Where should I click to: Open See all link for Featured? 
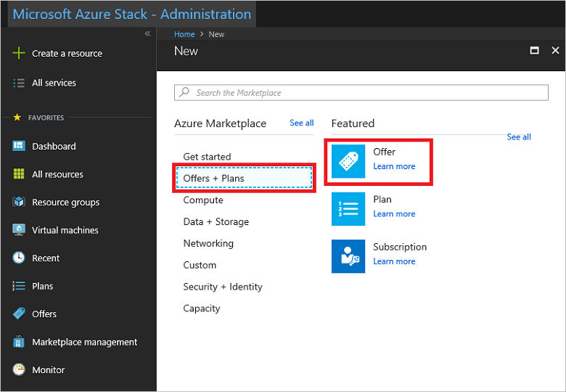pos(519,136)
